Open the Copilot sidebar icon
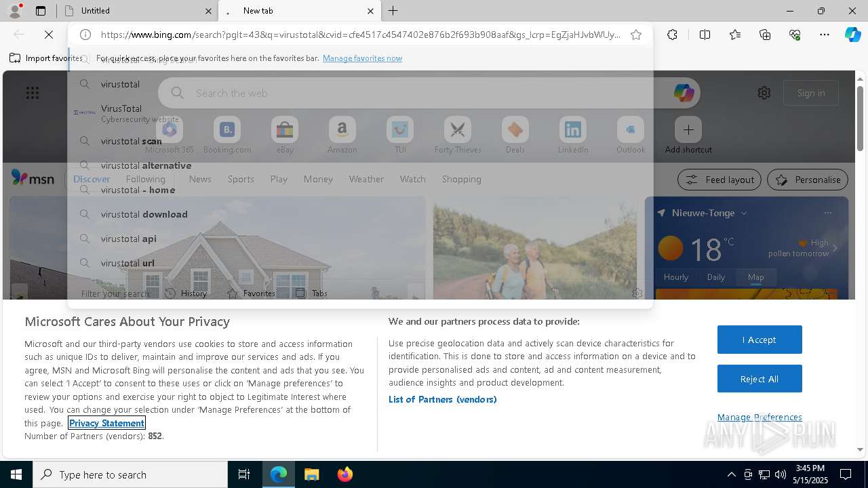The width and height of the screenshot is (868, 488). click(852, 35)
